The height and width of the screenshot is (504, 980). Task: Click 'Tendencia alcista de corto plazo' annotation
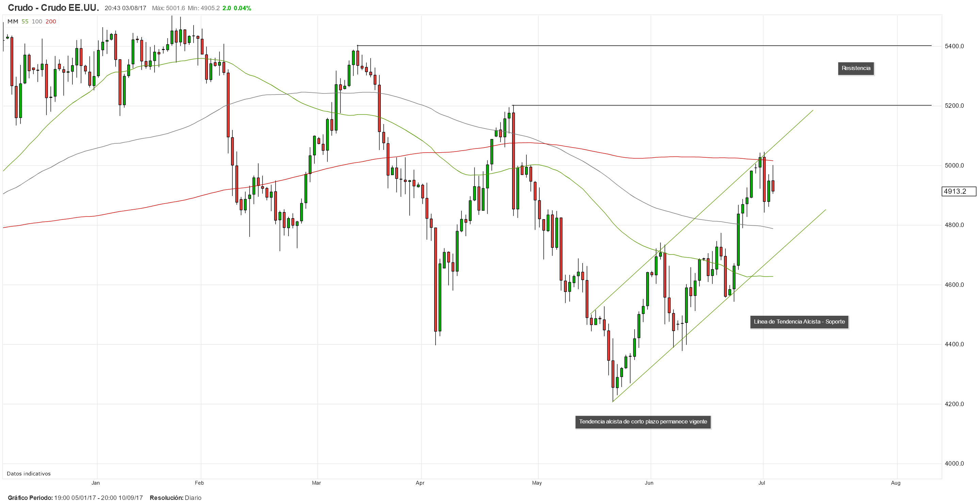[642, 422]
